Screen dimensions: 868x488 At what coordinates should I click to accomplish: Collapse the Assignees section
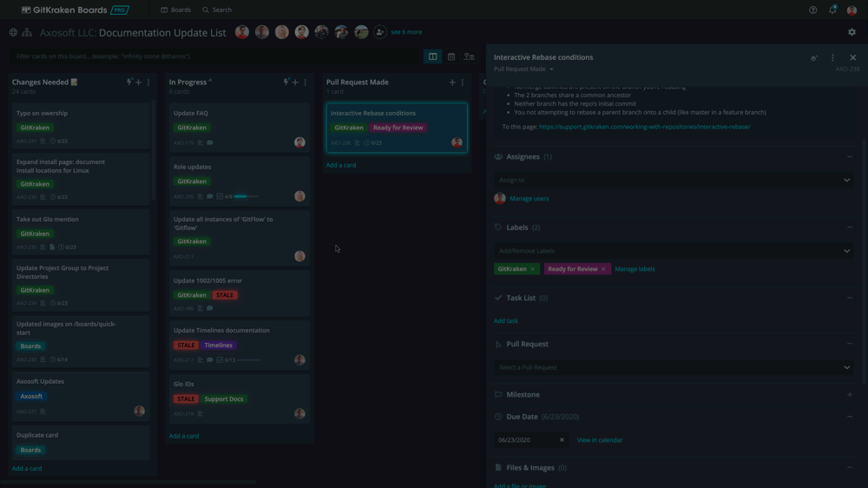coord(850,157)
